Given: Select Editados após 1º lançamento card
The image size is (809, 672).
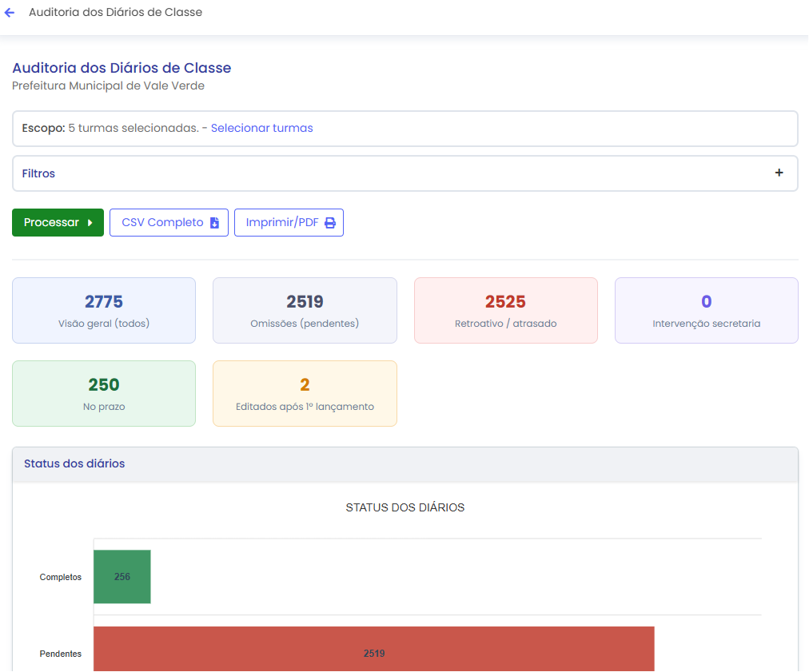Looking at the screenshot, I should click(305, 393).
